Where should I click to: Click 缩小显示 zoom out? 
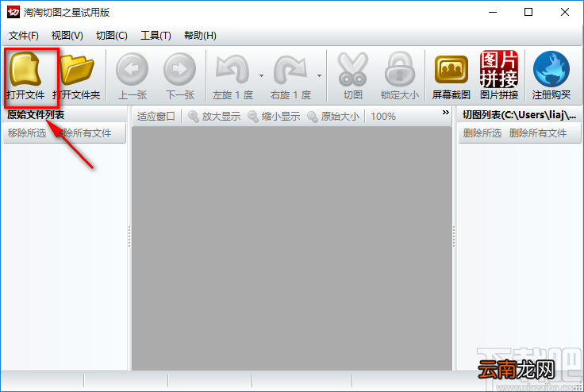coord(274,117)
